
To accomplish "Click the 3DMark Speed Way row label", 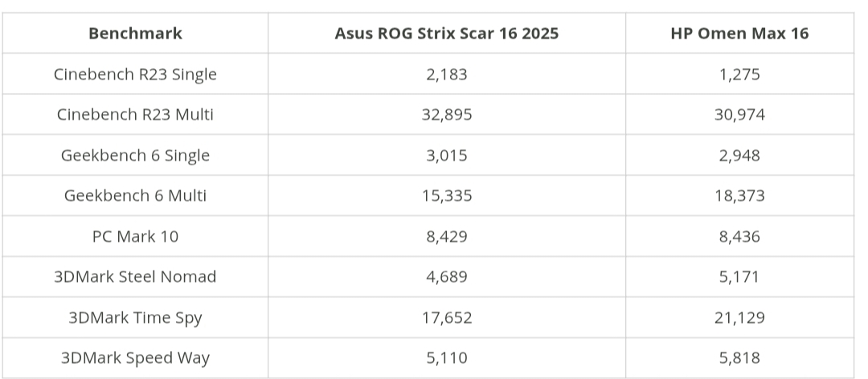I will pos(135,358).
